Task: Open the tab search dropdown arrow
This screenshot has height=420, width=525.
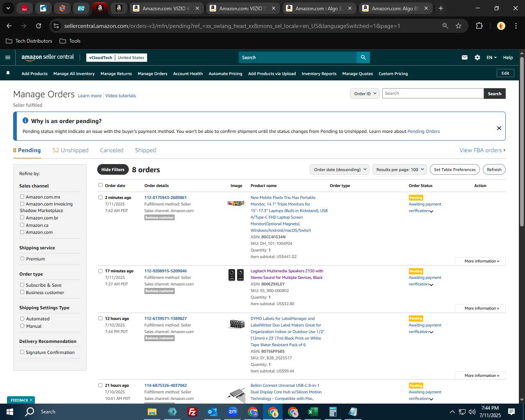Action: coord(8,8)
